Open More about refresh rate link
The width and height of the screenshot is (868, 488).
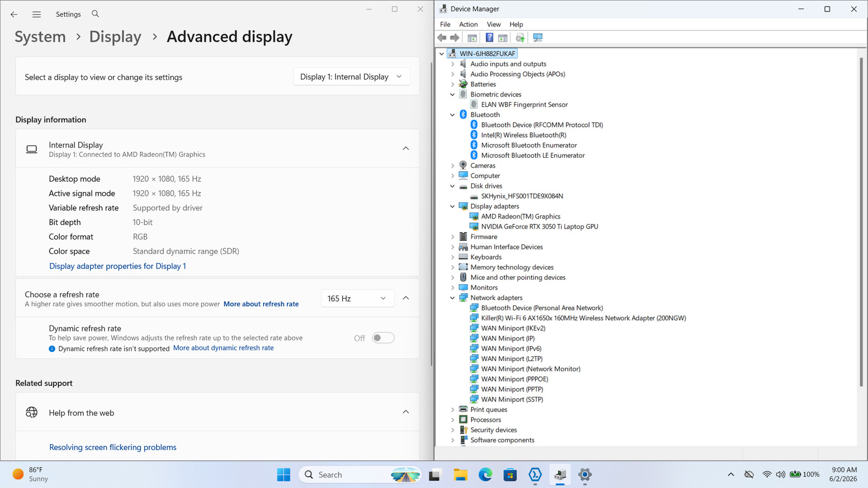tap(261, 304)
